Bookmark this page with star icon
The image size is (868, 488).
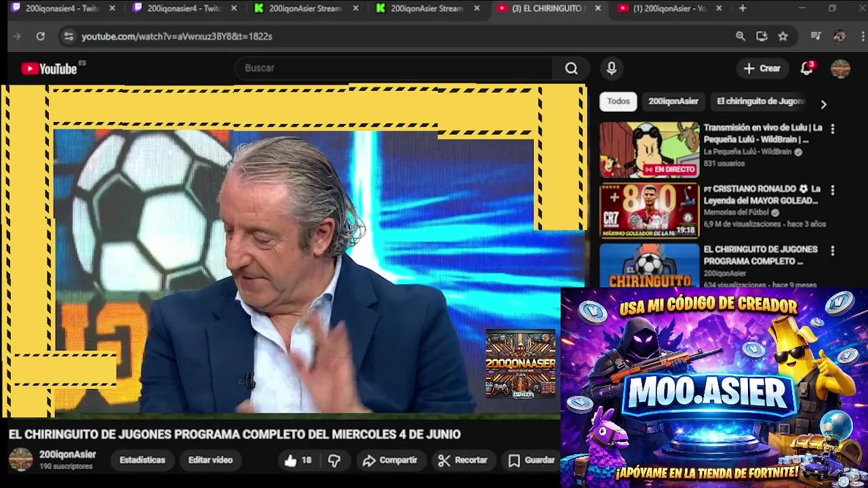[x=783, y=37]
